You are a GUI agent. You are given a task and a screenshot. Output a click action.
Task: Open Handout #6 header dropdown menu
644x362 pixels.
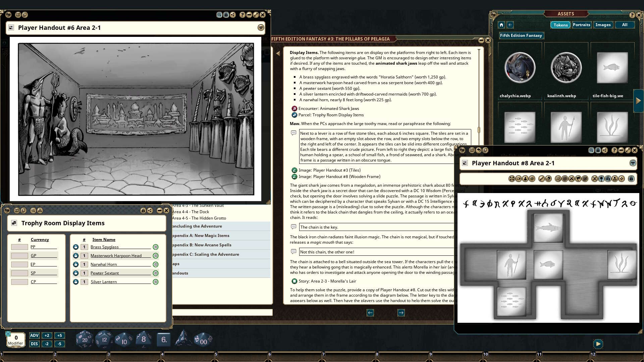(261, 28)
